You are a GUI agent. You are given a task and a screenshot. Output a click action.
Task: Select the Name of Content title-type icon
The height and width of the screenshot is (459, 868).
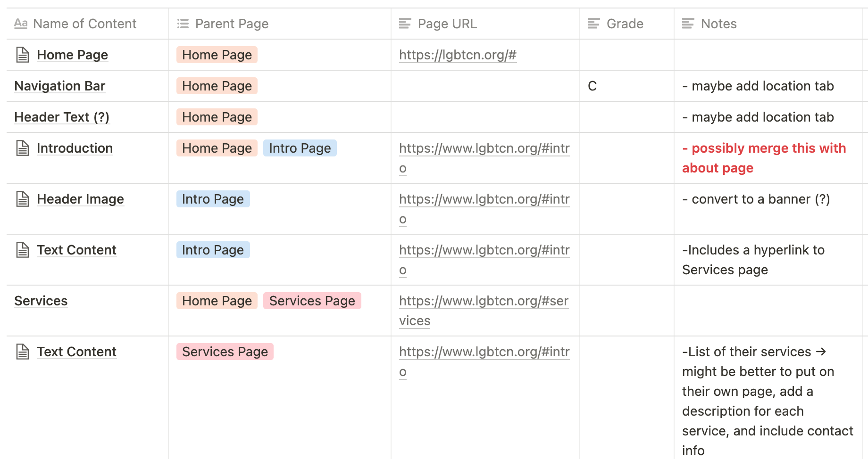click(21, 24)
